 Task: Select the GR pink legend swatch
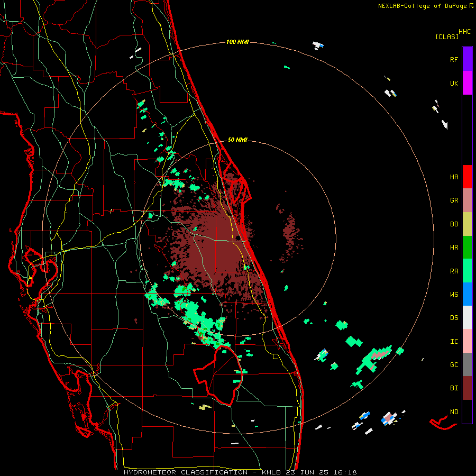467,200
